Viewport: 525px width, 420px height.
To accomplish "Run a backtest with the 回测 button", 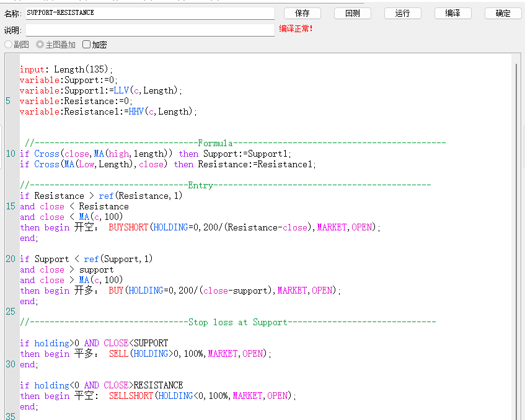I will (352, 14).
